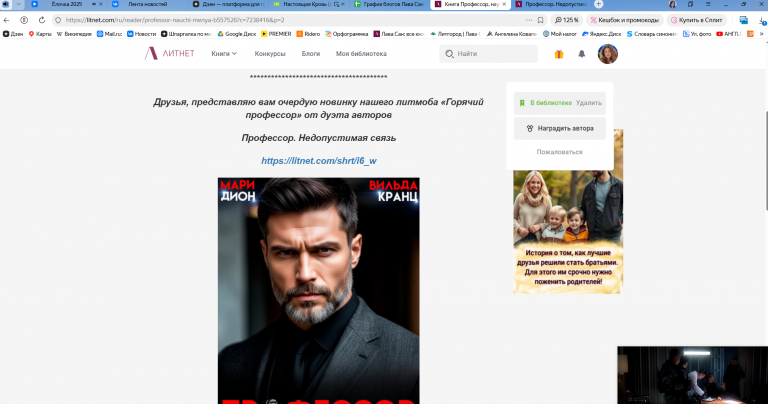
Task: Click the picture-in-picture video thumbnail
Action: click(693, 375)
